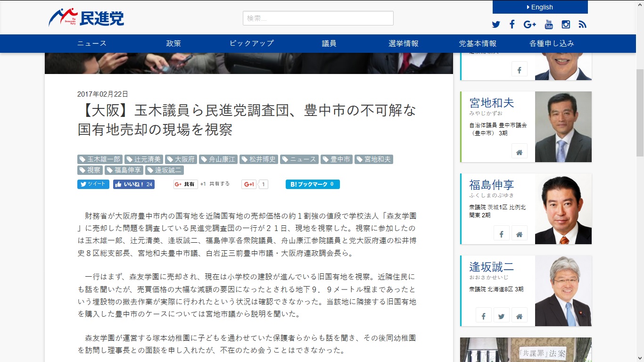The height and width of the screenshot is (362, 644).
Task: Switch site language to English
Action: (540, 7)
